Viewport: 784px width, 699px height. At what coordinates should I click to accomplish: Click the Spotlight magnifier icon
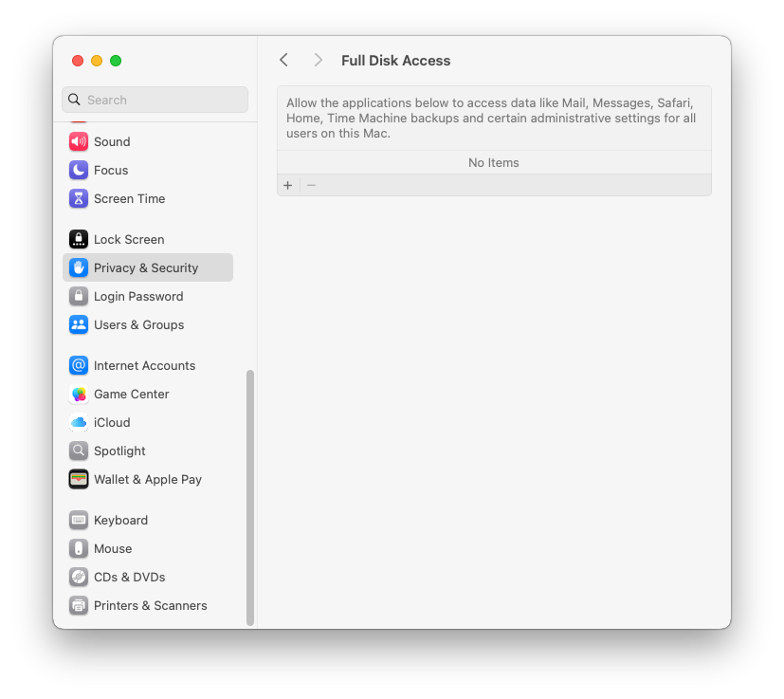[x=79, y=451]
